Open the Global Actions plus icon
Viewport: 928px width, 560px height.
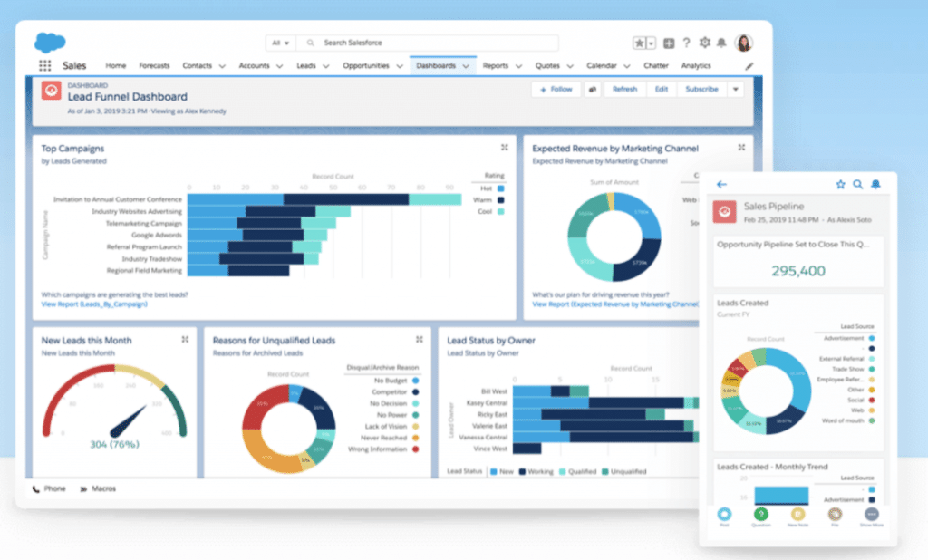point(669,43)
